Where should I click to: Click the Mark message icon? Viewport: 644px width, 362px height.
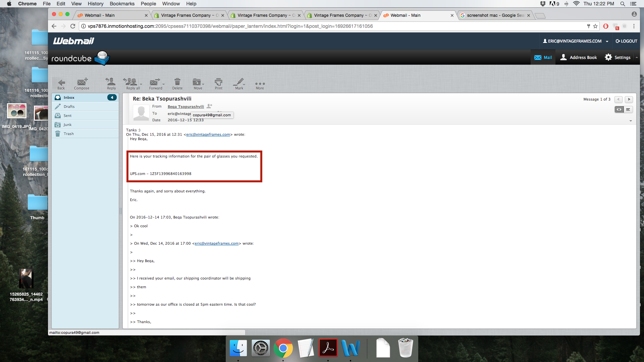(239, 84)
